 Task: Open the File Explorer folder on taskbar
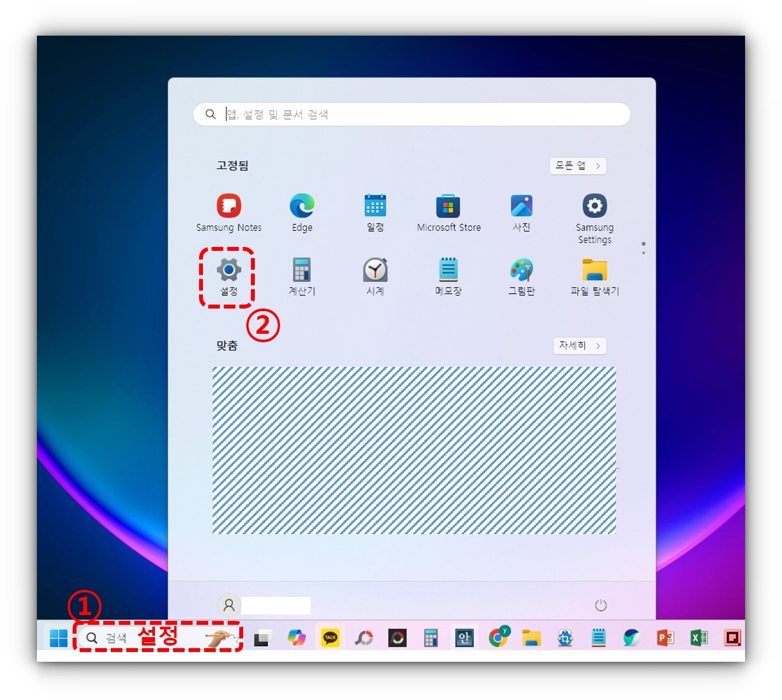click(x=532, y=638)
